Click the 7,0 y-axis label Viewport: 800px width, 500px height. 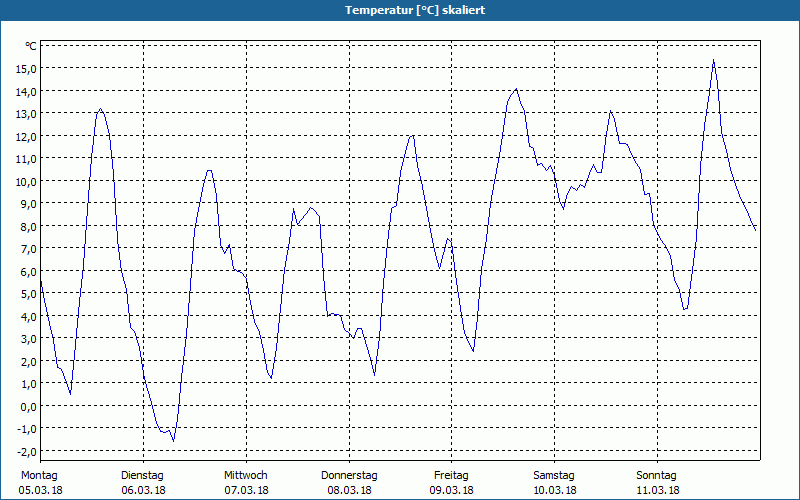[29, 248]
